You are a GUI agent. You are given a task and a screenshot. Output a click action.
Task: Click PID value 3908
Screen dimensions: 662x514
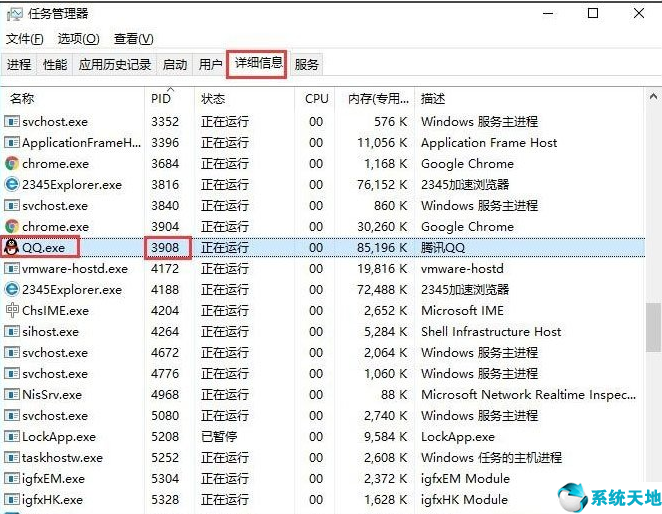[x=165, y=247]
